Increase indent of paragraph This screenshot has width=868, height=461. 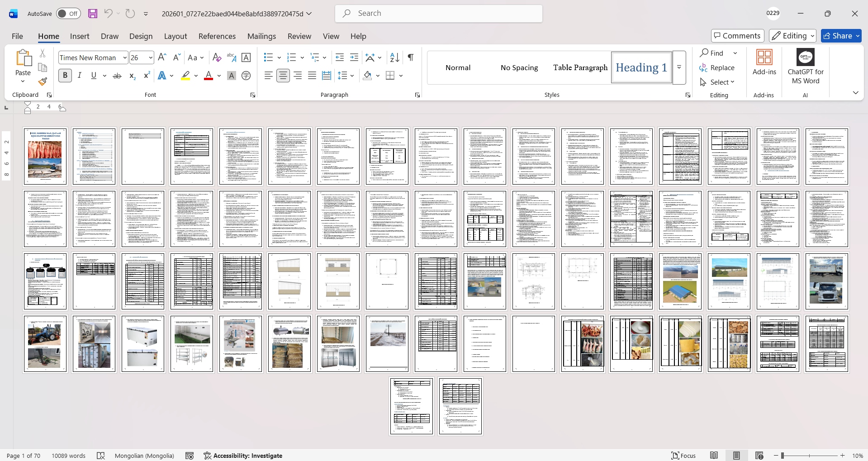(x=354, y=57)
